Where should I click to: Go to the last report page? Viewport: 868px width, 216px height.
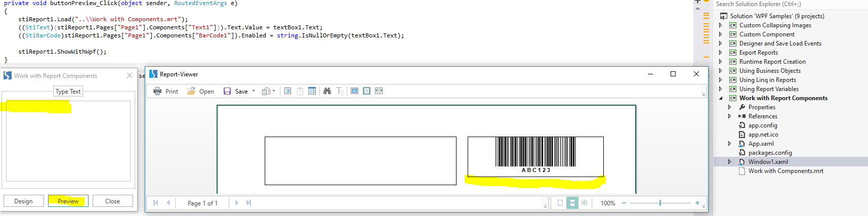pos(249,203)
